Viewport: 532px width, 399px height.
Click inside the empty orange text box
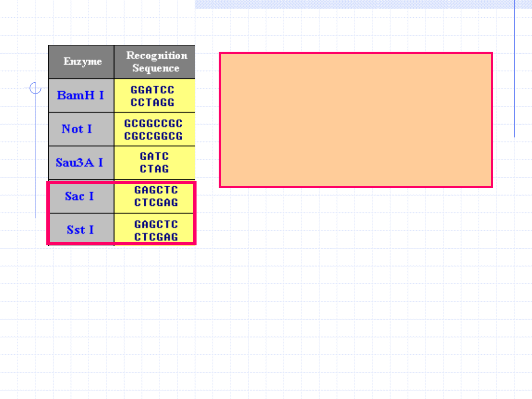356,120
